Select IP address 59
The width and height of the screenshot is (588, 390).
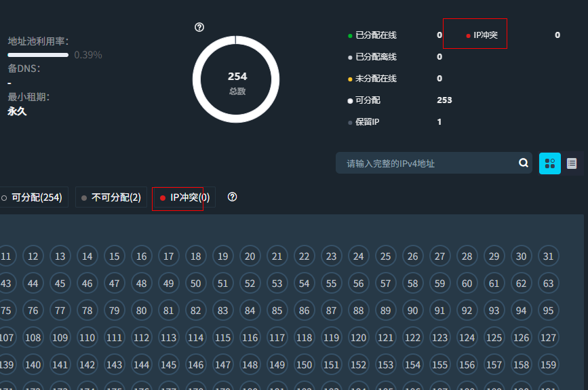click(x=440, y=284)
